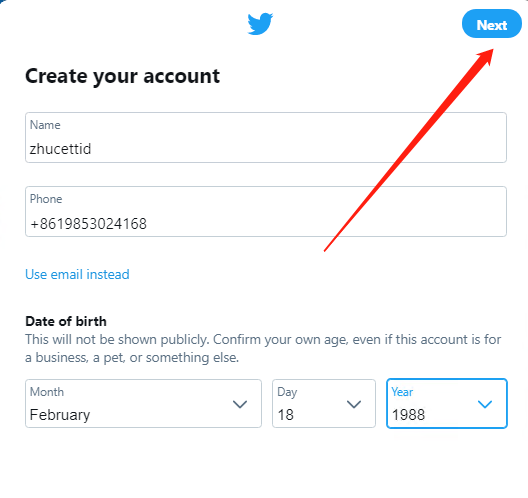Click the Phone field label

(x=46, y=199)
